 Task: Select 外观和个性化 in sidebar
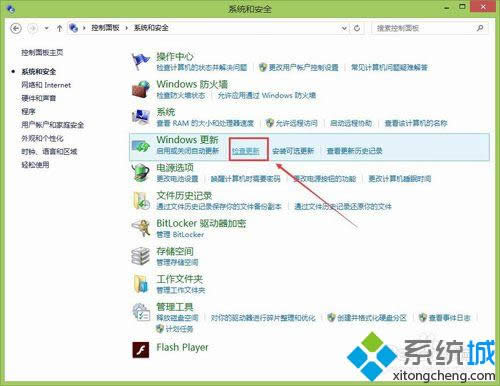pos(42,138)
